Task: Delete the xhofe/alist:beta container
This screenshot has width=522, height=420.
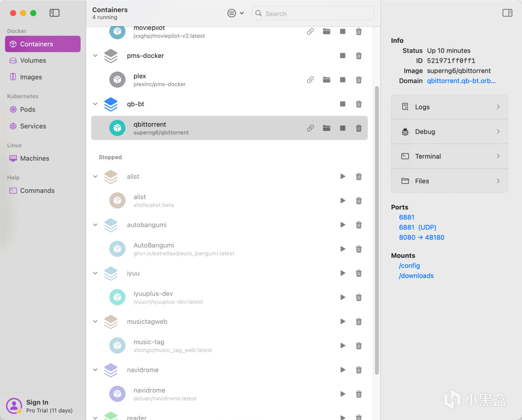Action: [359, 201]
